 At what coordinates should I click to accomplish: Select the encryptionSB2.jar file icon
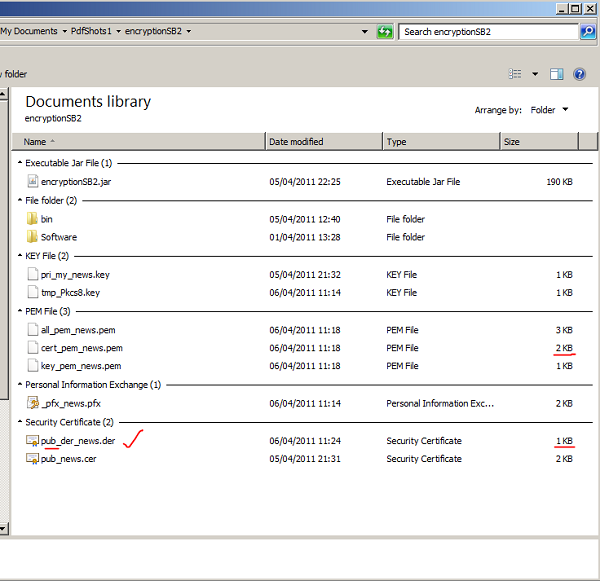(33, 181)
